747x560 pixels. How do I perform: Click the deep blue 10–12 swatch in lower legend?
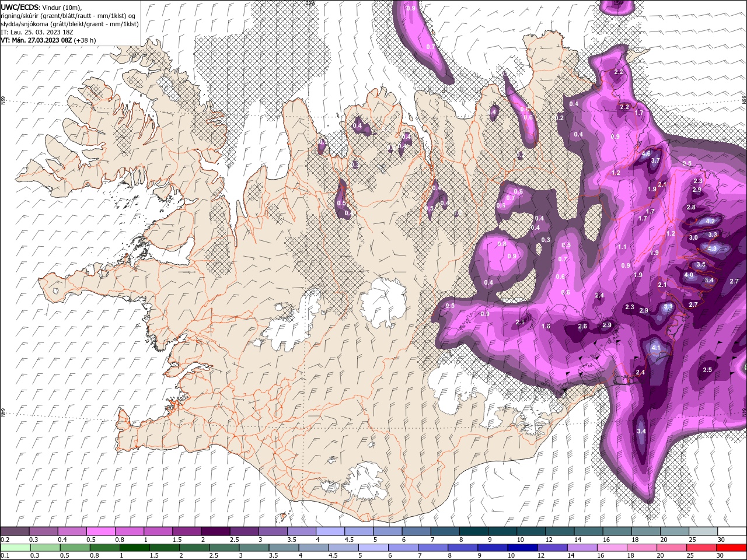pyautogui.click(x=522, y=548)
